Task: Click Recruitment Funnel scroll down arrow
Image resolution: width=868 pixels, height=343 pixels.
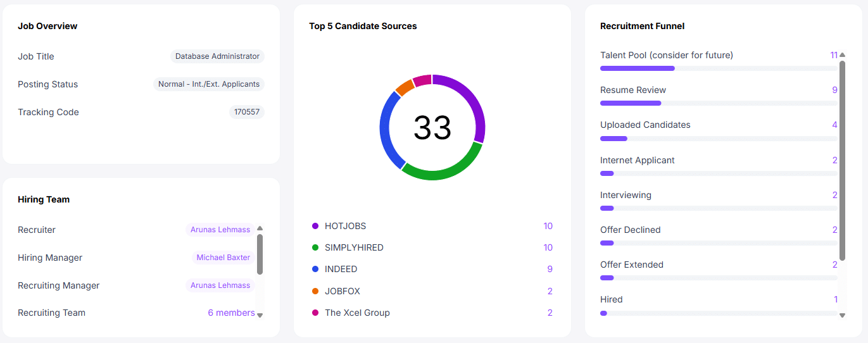Action: point(842,315)
